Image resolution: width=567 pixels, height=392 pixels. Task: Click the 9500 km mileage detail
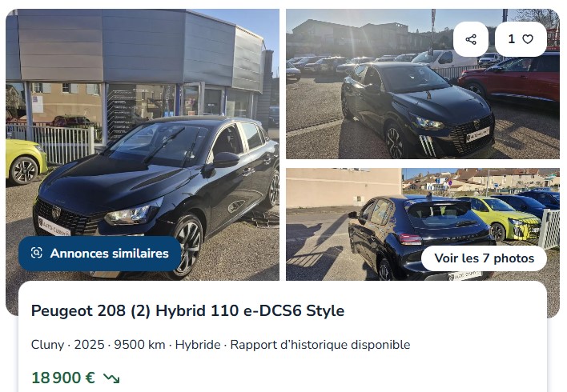click(139, 345)
